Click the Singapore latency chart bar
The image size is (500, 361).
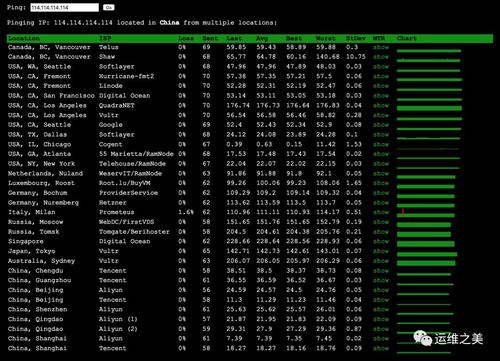426,244
